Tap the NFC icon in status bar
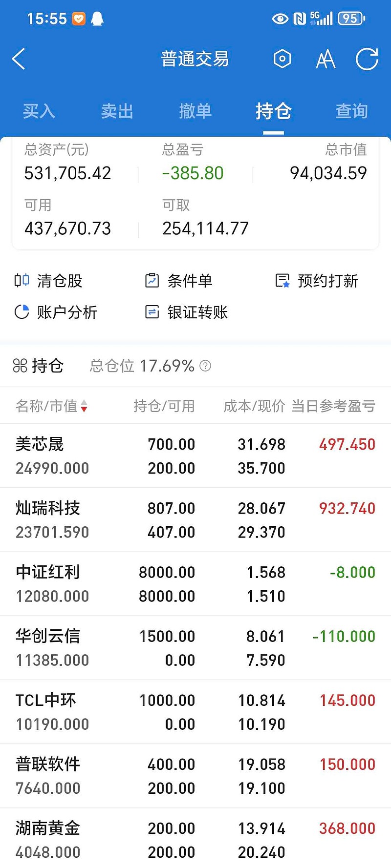The width and height of the screenshot is (391, 868). point(300,19)
